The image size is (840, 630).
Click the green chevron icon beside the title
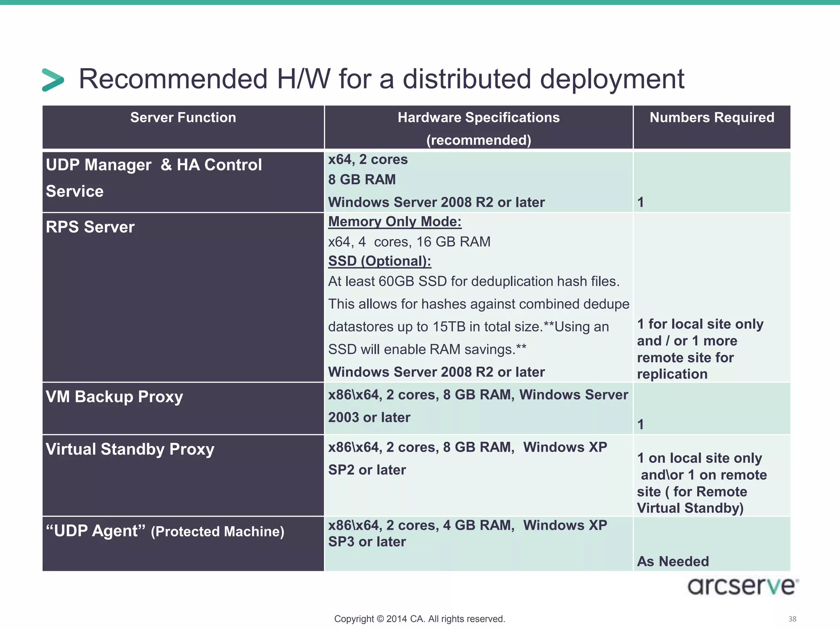pos(53,80)
